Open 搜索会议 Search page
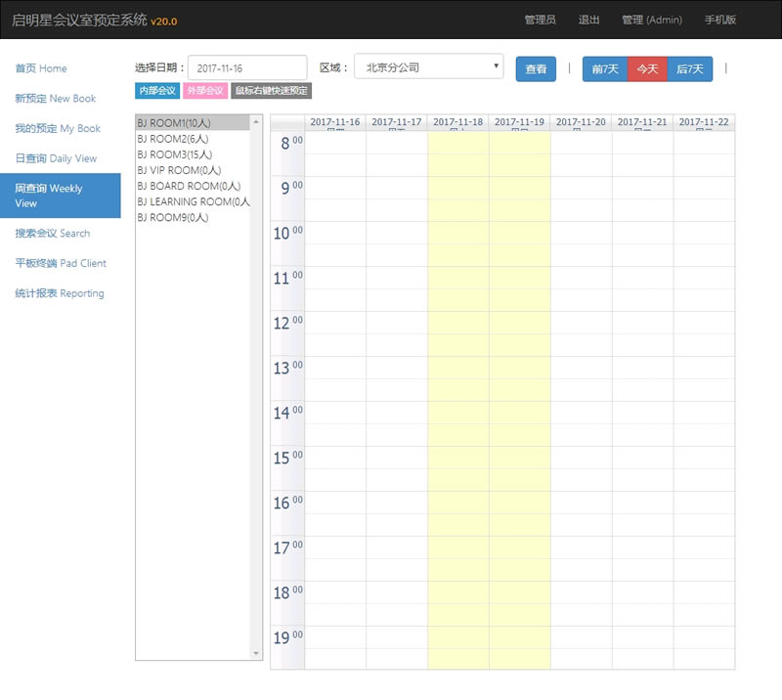782x700 pixels. click(53, 234)
